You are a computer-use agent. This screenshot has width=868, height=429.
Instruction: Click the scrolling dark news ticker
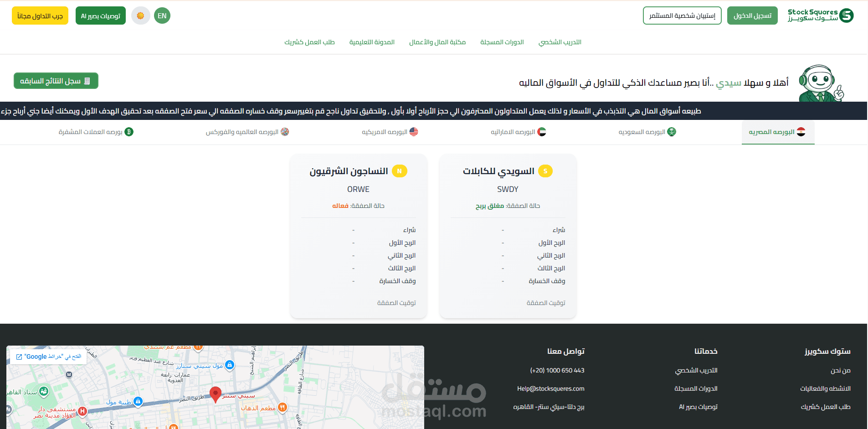click(x=433, y=111)
